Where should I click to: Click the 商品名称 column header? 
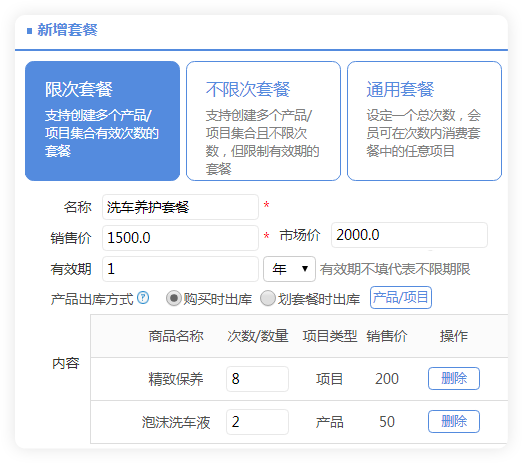(176, 336)
